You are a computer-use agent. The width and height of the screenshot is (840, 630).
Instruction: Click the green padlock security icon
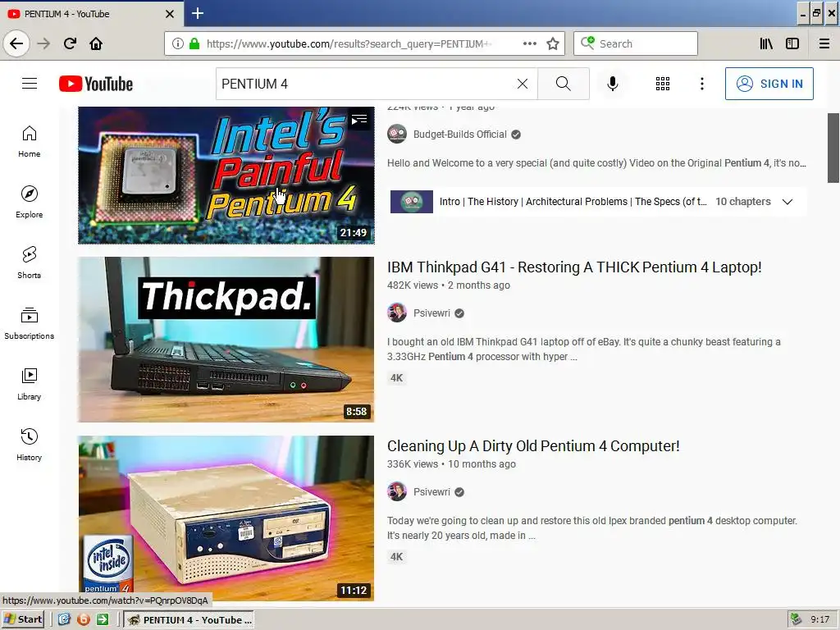click(194, 43)
